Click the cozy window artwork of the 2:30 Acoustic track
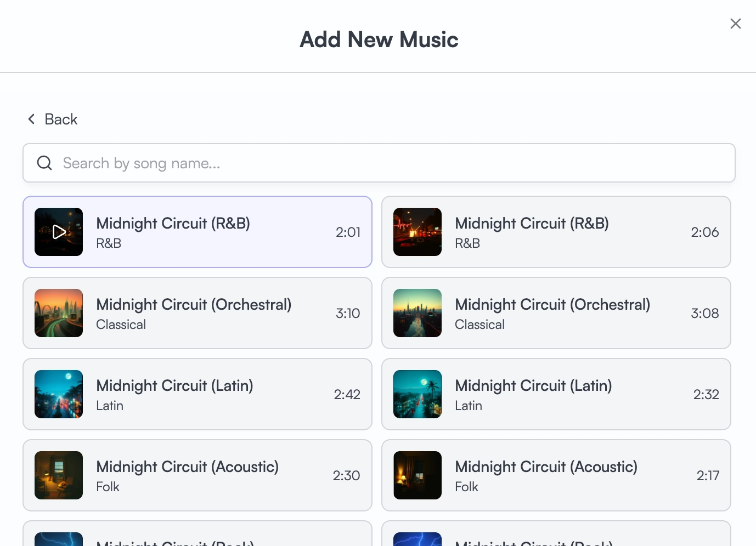The height and width of the screenshot is (546, 756). click(59, 475)
